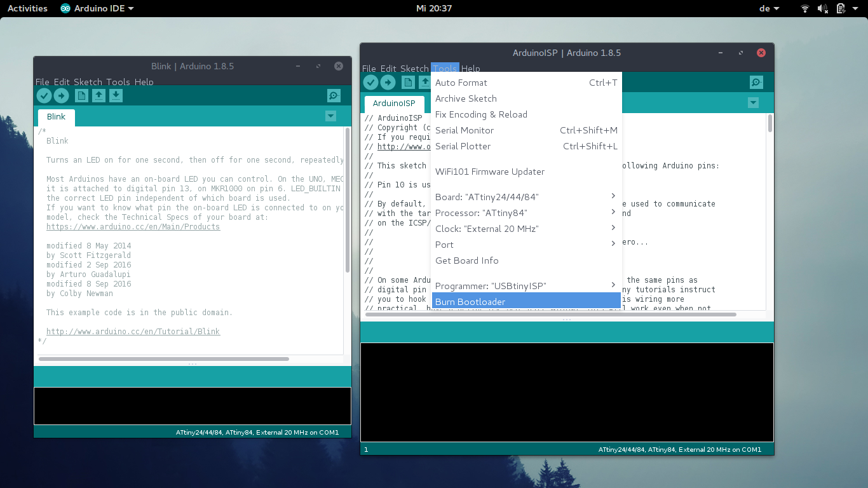Open the Tools menu in the Blink window
Viewport: 868px width, 488px height.
(118, 82)
